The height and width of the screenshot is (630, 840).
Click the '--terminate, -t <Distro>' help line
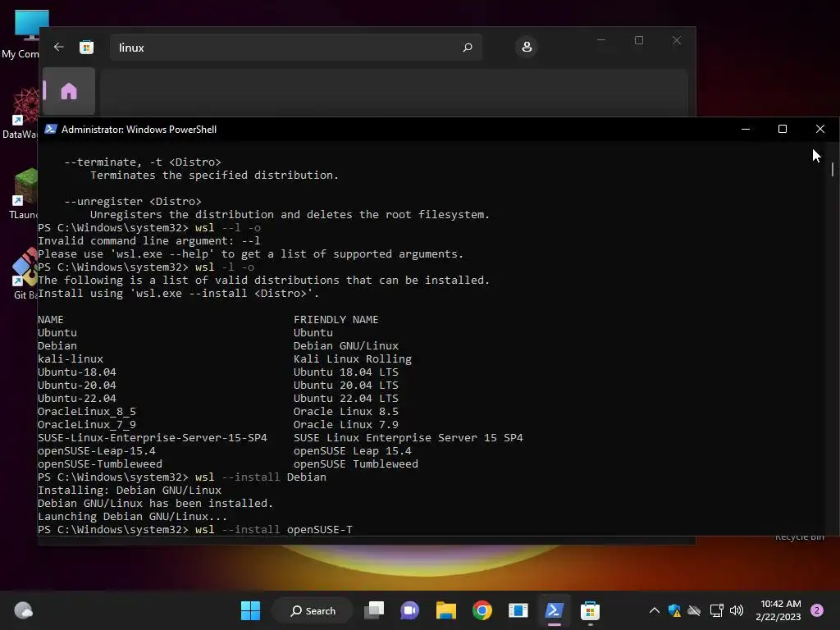143,162
